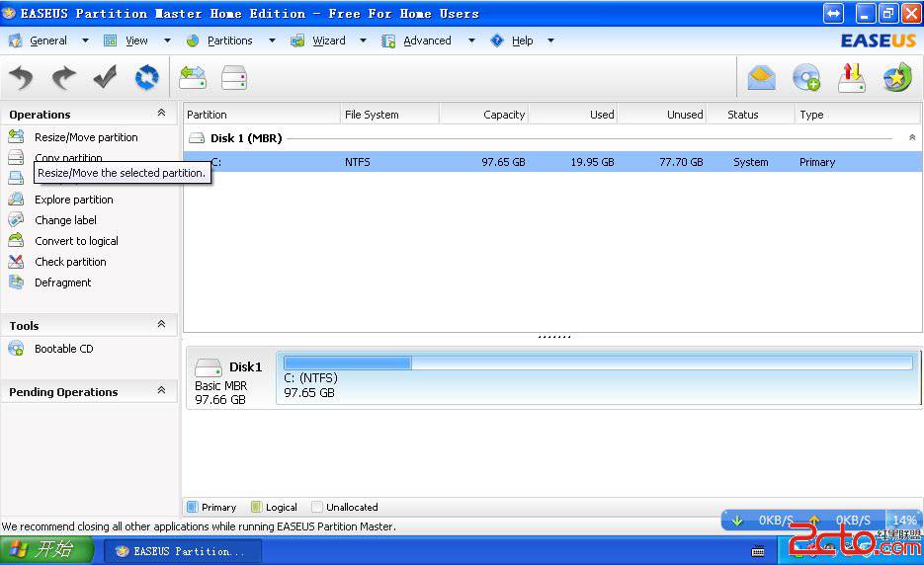The image size is (924, 565).
Task: Click the Bootable CD tools icon
Action: [x=17, y=349]
